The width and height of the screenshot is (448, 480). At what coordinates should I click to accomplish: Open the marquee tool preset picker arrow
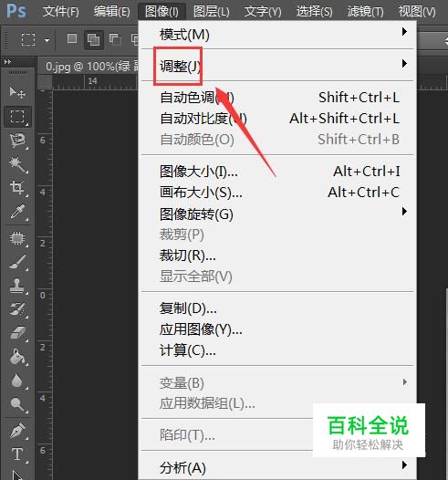47,40
